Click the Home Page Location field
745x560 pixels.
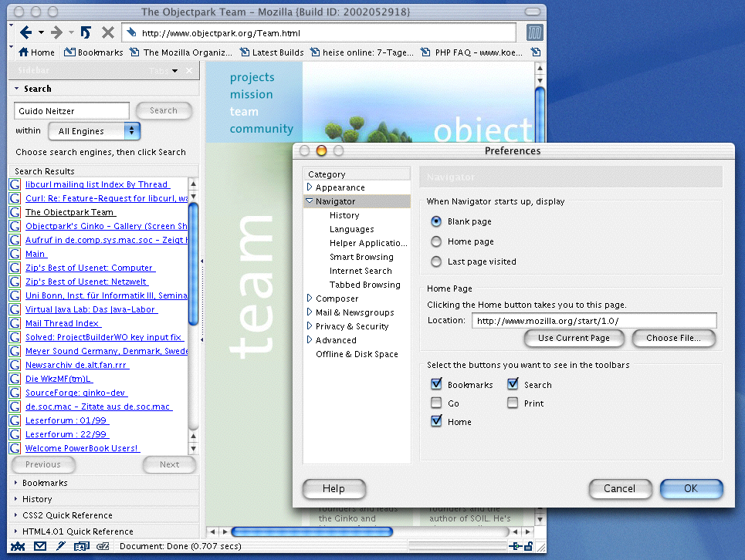click(594, 321)
